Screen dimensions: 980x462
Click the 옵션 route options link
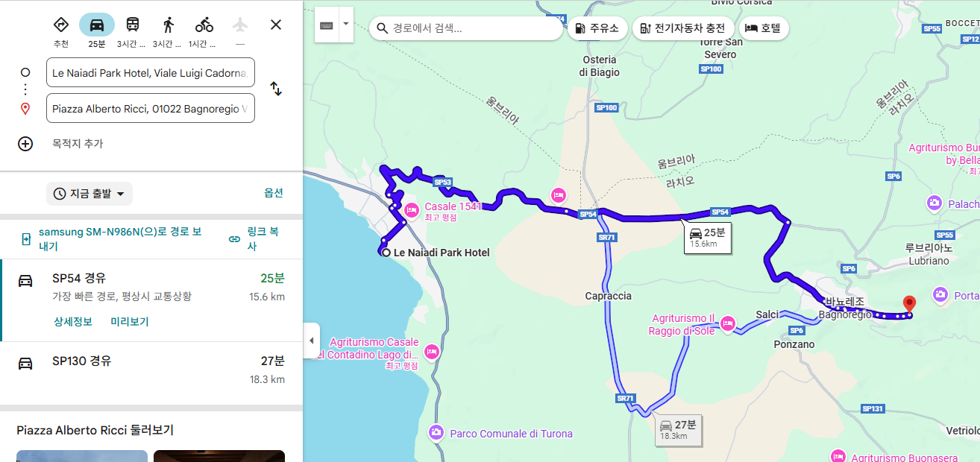click(274, 193)
